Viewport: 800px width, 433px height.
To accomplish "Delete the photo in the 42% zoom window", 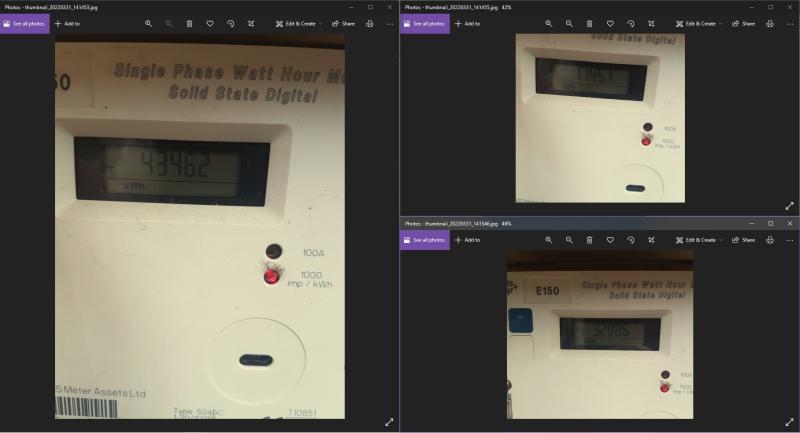I will pos(589,24).
